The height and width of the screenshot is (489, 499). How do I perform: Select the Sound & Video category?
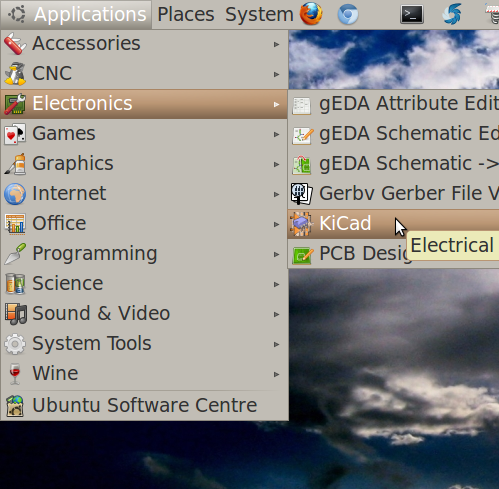click(x=144, y=313)
